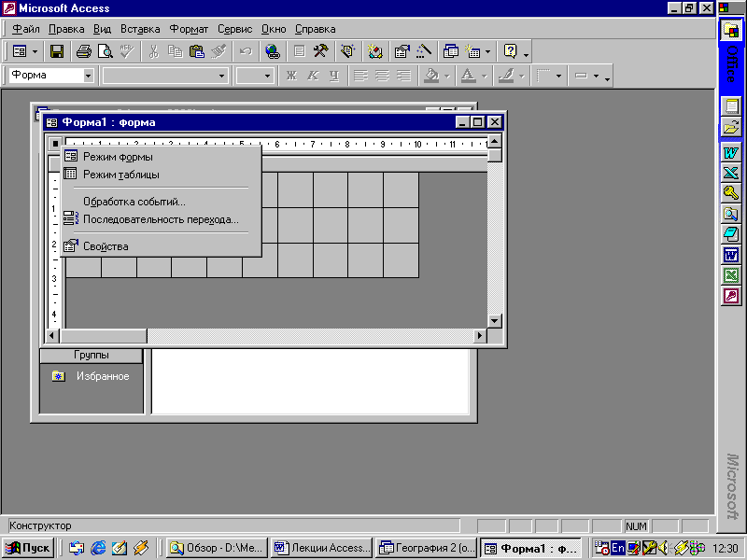Toggle underline (Ч) formatting
This screenshot has width=747, height=560.
(334, 76)
